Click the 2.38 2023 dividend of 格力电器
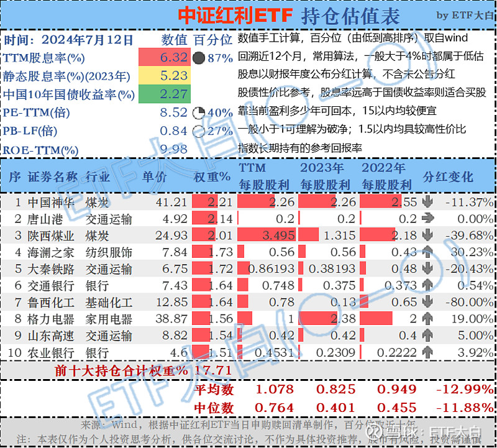This screenshot has width=497, height=448. 344,318
